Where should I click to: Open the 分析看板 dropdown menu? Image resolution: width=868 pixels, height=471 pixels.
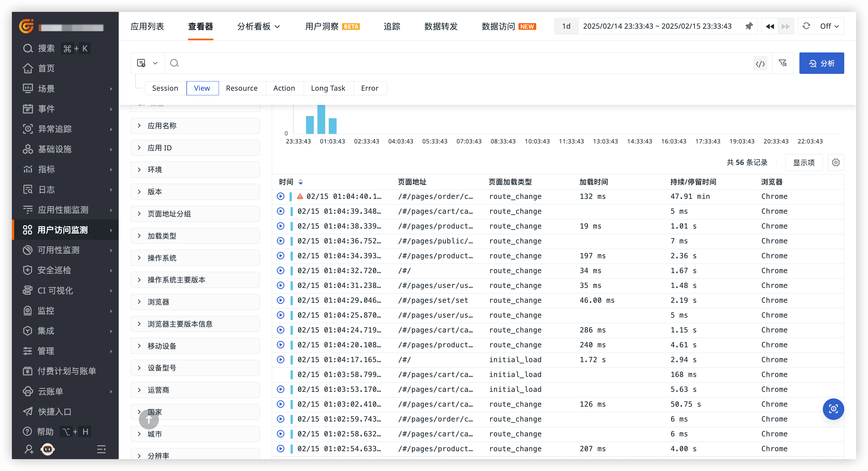(x=259, y=26)
